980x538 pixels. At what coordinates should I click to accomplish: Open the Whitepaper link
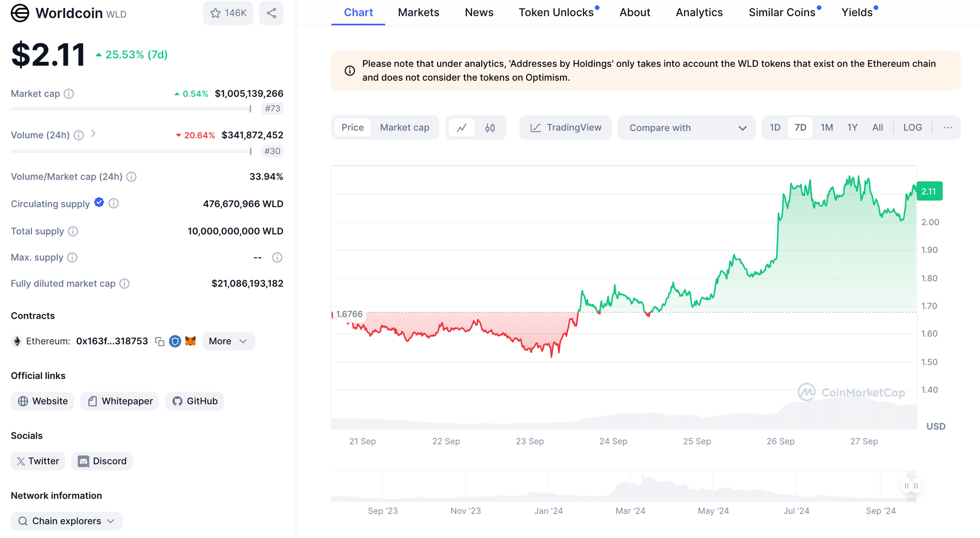(x=120, y=401)
